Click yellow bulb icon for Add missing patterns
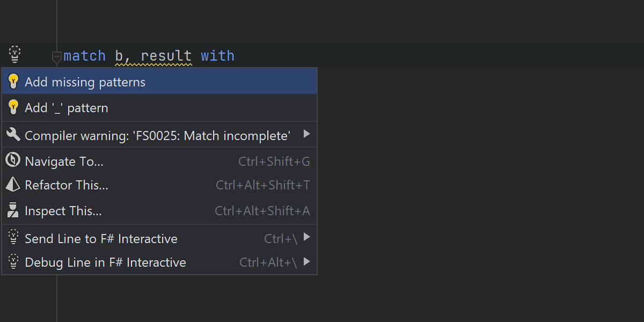This screenshot has width=644, height=322. [x=13, y=82]
